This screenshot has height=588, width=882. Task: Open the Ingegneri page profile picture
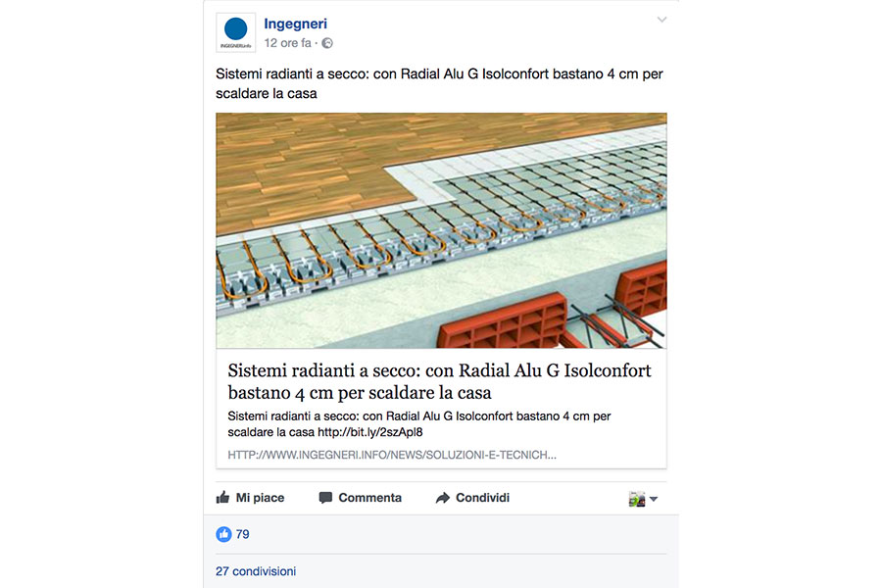click(235, 32)
